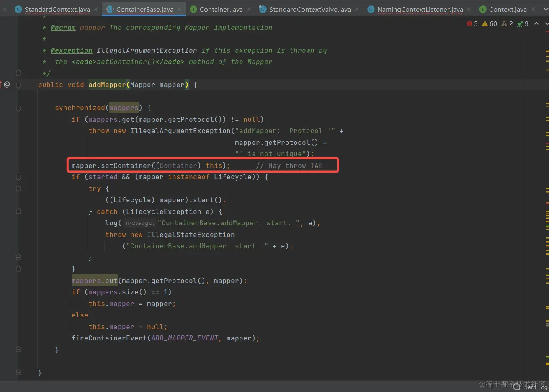This screenshot has height=392, width=549.
Task: Close the ContainerBase.java tab
Action: tap(179, 9)
